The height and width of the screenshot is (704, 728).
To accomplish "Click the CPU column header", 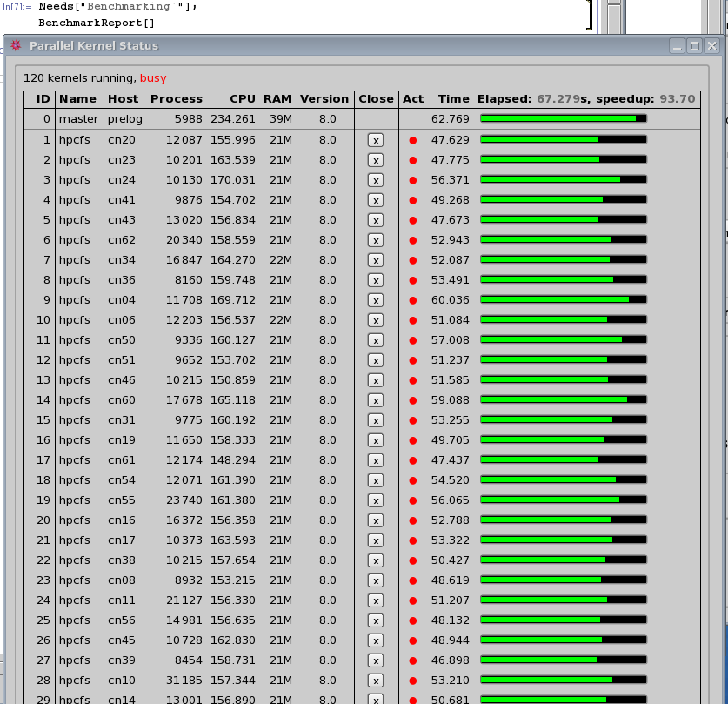I will coord(243,99).
